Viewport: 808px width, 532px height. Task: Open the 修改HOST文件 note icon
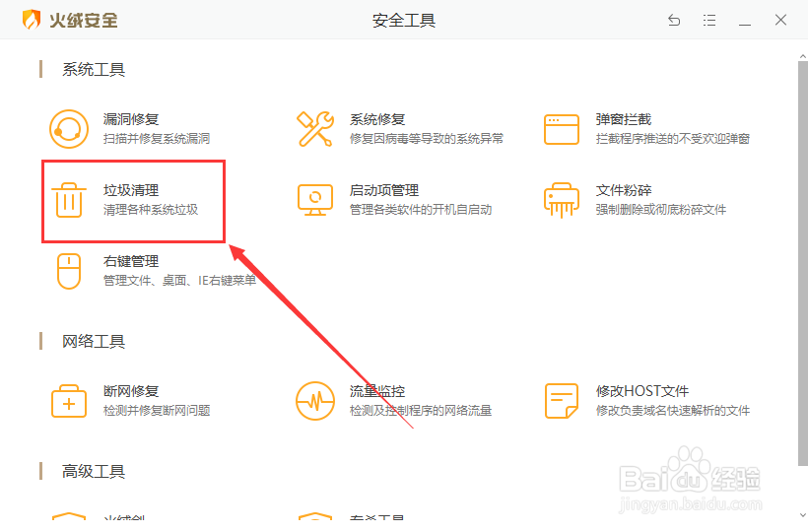click(x=562, y=401)
